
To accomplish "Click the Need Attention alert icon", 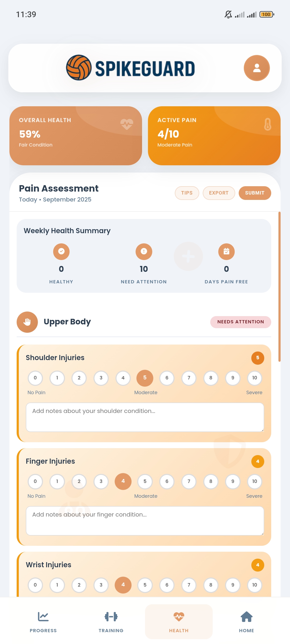I will 144,251.
